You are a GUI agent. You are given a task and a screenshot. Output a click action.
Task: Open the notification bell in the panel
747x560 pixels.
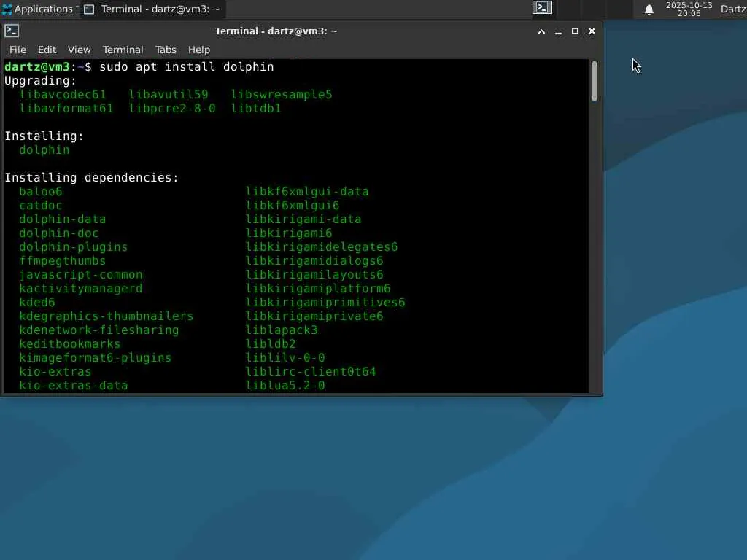(x=649, y=9)
